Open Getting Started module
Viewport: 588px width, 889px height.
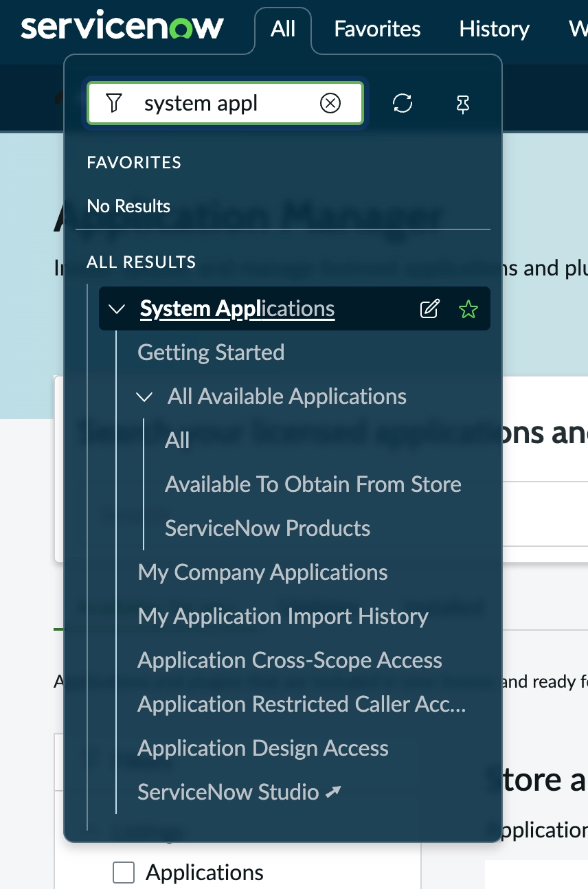click(211, 352)
